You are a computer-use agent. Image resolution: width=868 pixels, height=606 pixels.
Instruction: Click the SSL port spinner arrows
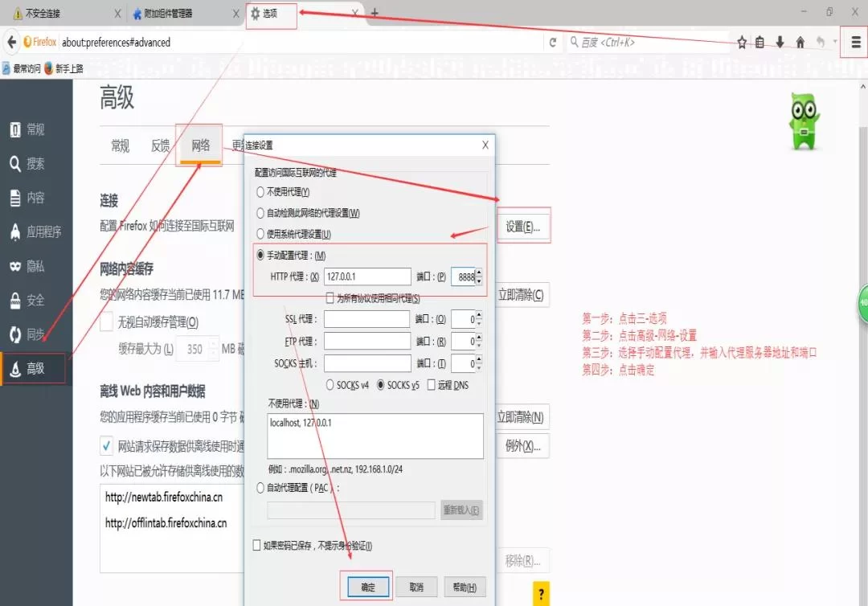coord(479,319)
